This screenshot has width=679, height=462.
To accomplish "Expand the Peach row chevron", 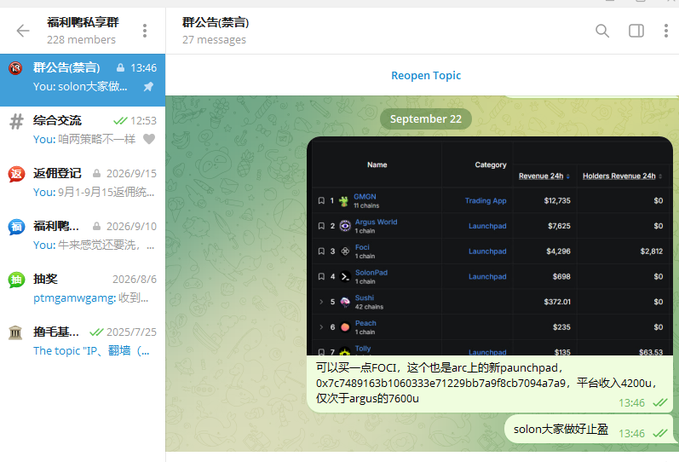I will [x=321, y=327].
